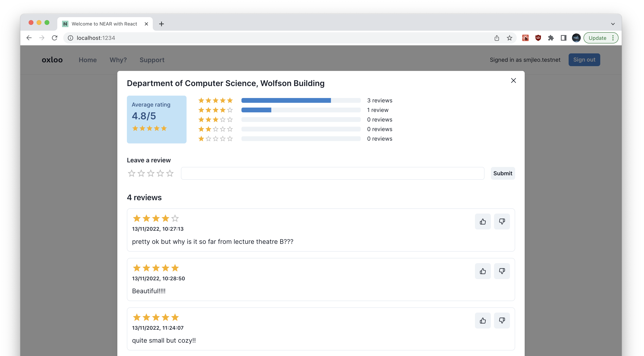This screenshot has width=644, height=356.
Task: Set rating to one star
Action: pyautogui.click(x=131, y=173)
